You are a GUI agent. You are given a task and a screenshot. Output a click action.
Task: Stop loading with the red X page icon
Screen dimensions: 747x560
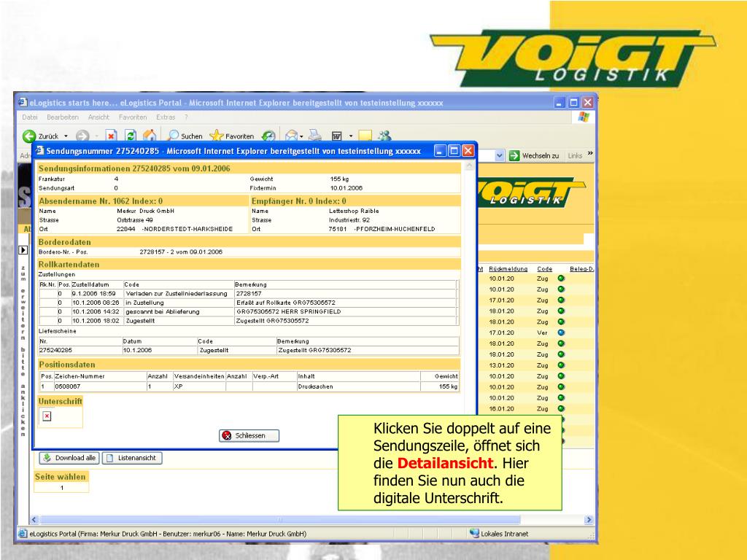pyautogui.click(x=111, y=136)
